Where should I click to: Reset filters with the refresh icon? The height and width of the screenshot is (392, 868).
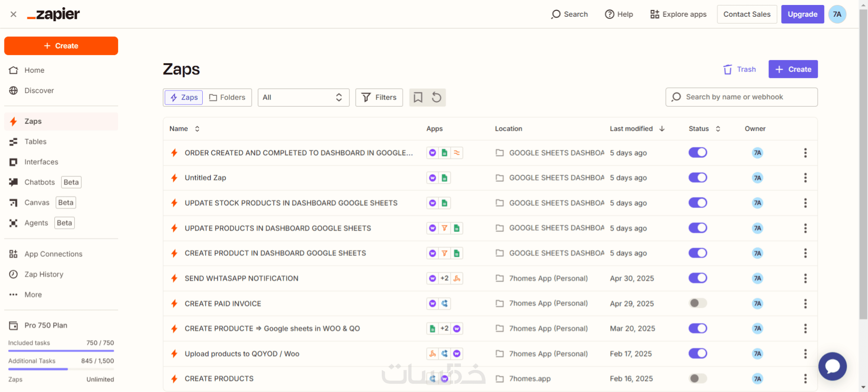coord(436,98)
